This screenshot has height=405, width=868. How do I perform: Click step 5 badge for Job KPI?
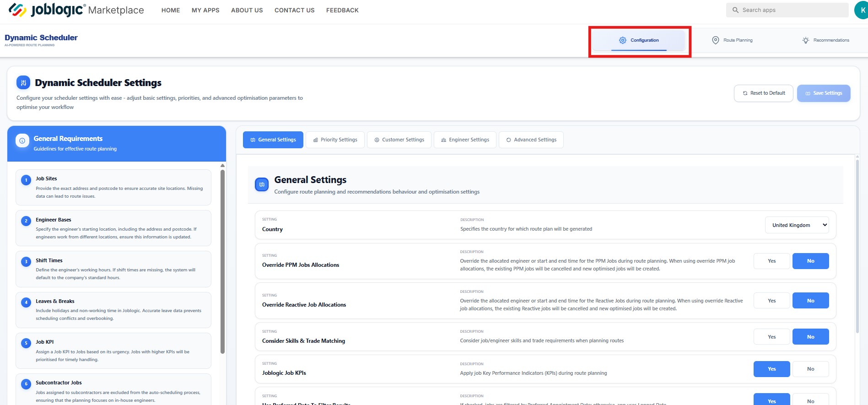[26, 343]
